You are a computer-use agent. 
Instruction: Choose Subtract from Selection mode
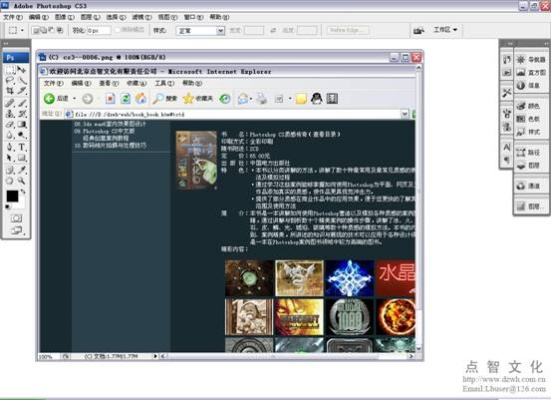pos(51,31)
